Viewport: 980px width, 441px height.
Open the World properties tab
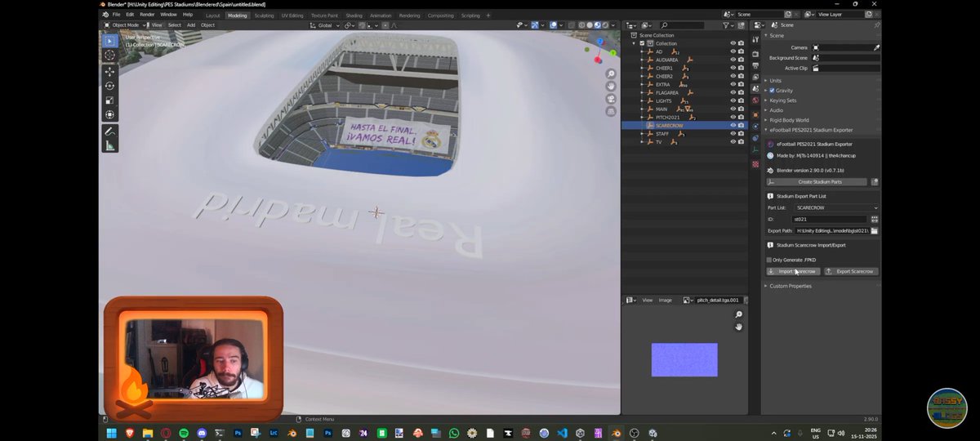click(x=755, y=100)
